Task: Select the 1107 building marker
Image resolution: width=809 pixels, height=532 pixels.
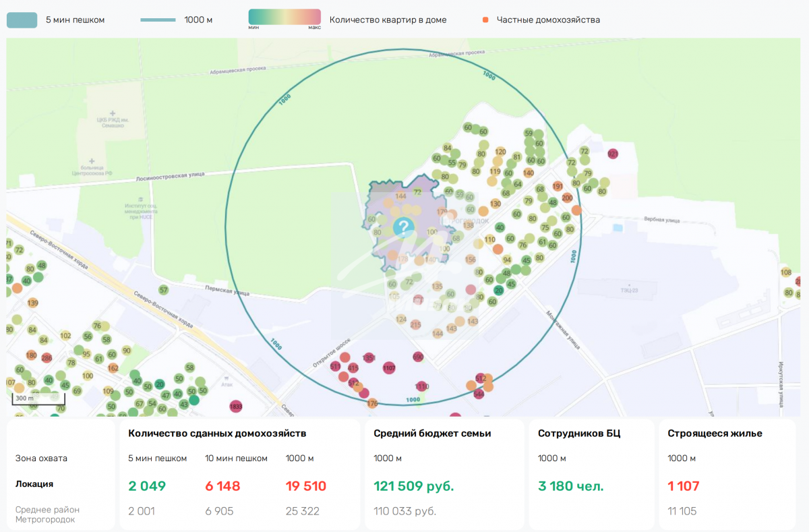Action: [x=389, y=368]
